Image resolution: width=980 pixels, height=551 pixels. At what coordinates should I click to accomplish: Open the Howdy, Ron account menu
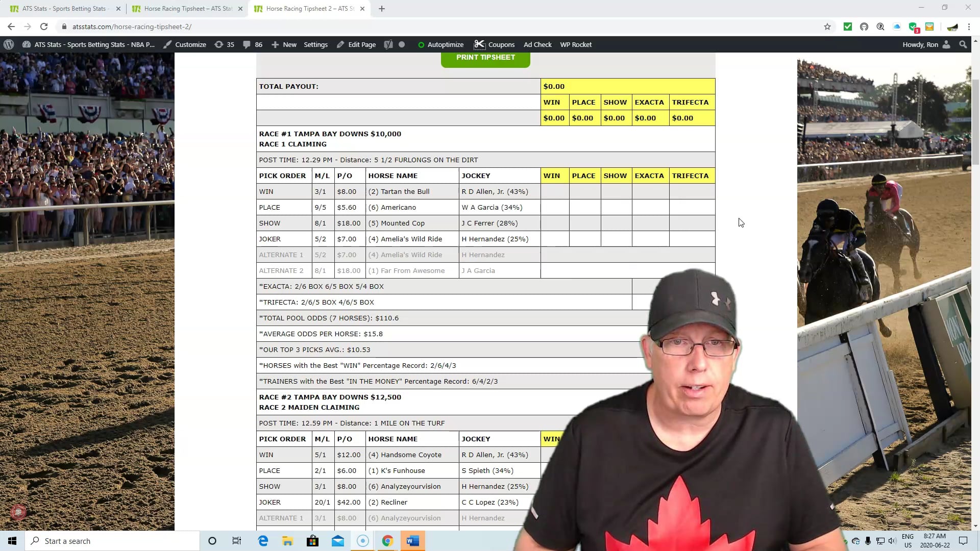point(926,44)
